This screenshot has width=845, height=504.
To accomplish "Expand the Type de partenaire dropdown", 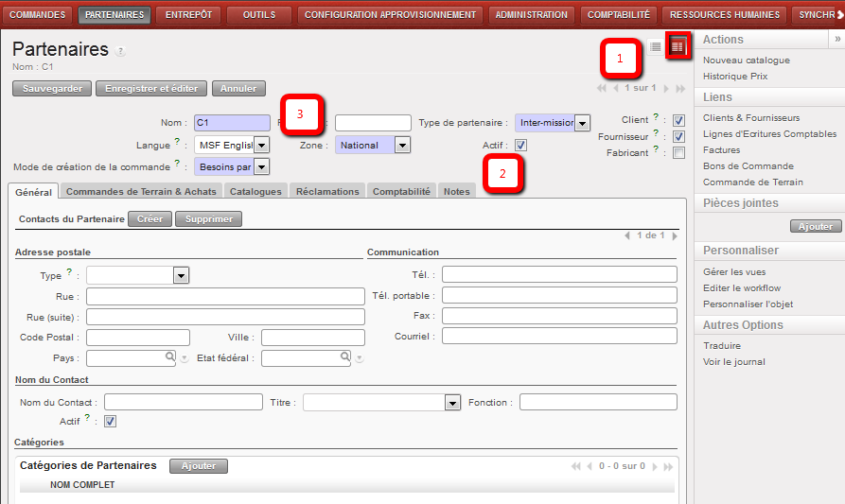I will coord(582,123).
